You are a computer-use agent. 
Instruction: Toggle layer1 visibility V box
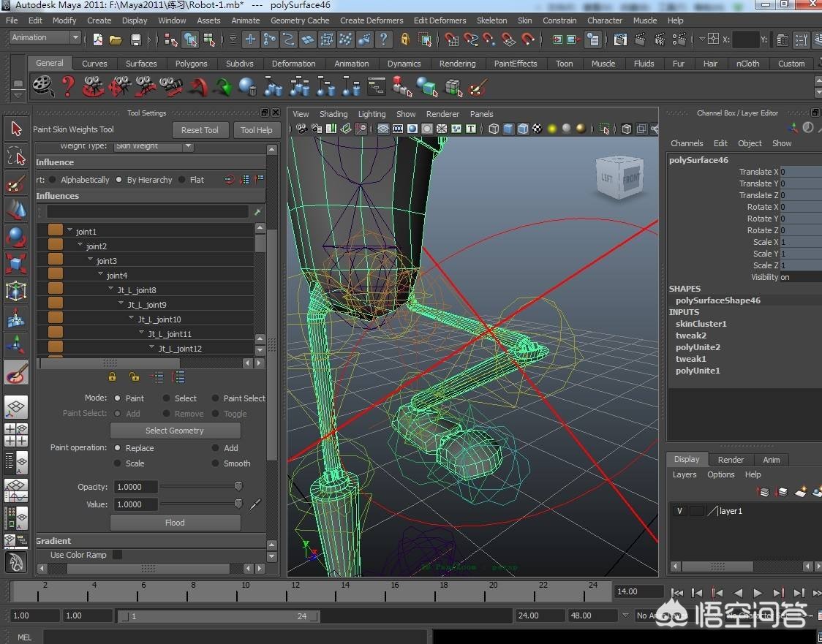[x=679, y=511]
